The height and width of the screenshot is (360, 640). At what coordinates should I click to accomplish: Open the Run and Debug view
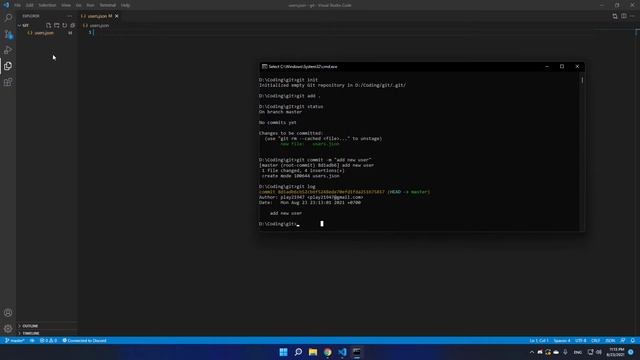(x=8, y=50)
